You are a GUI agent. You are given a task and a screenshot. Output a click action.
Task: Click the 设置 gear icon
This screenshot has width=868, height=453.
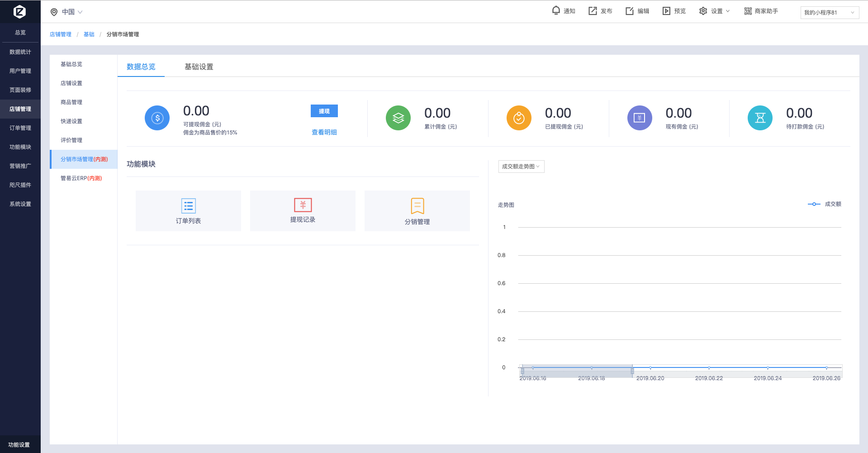click(703, 11)
